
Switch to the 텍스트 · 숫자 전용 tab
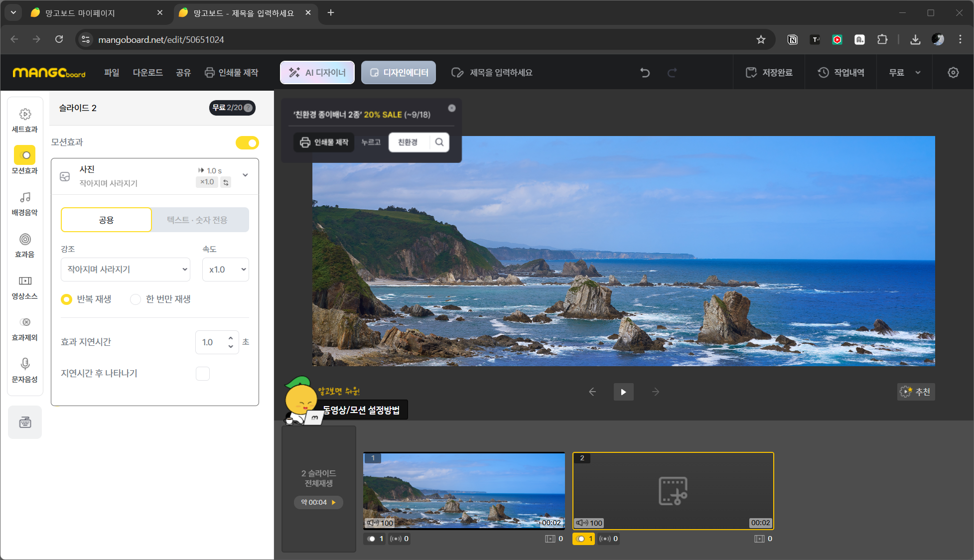pos(197,220)
